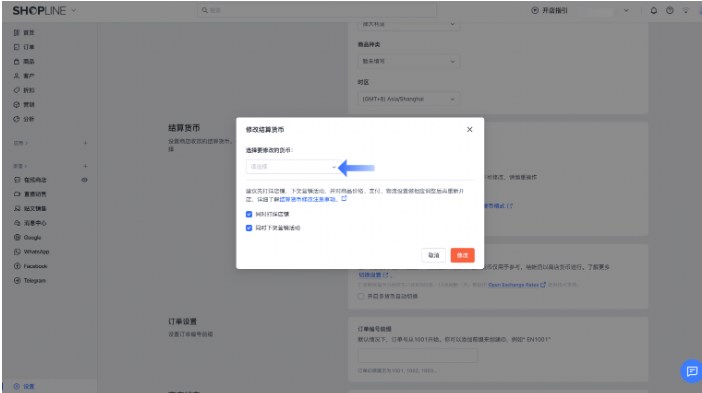Open the Telegram channel in sidebar
702x393 pixels.
34,280
